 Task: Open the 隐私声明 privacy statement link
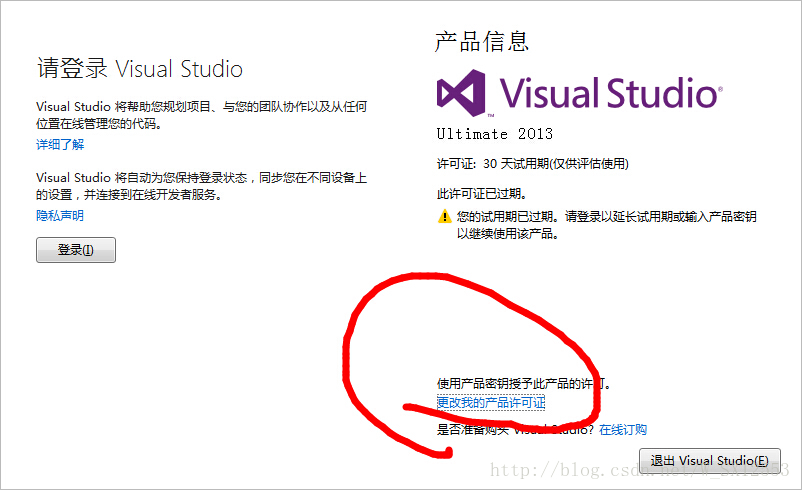tap(60, 215)
